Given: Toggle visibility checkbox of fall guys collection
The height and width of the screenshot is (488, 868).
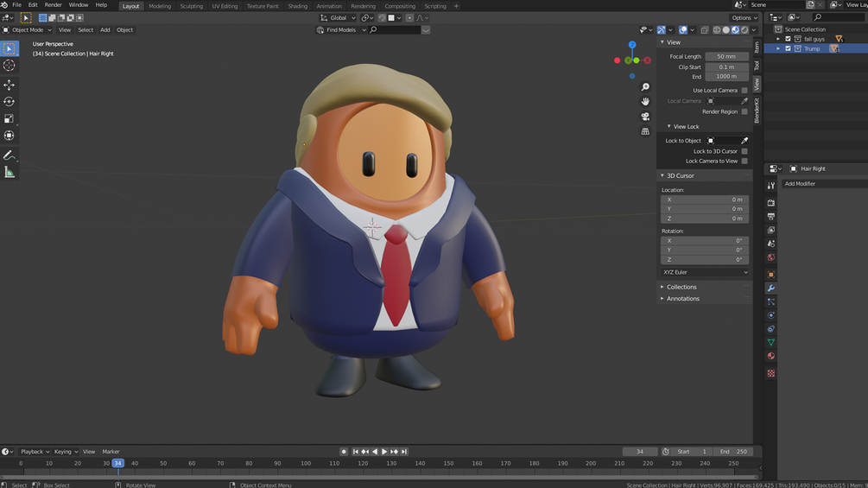Looking at the screenshot, I should tap(789, 39).
